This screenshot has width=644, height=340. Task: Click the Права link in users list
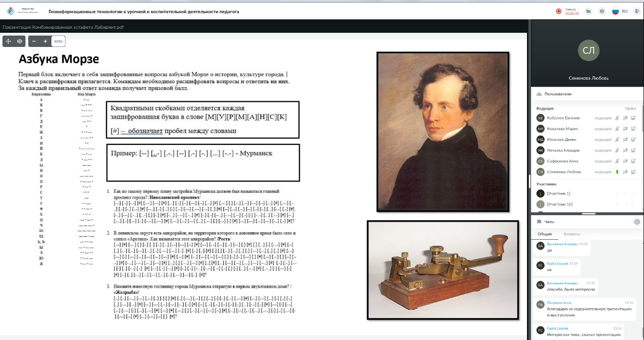[630, 108]
